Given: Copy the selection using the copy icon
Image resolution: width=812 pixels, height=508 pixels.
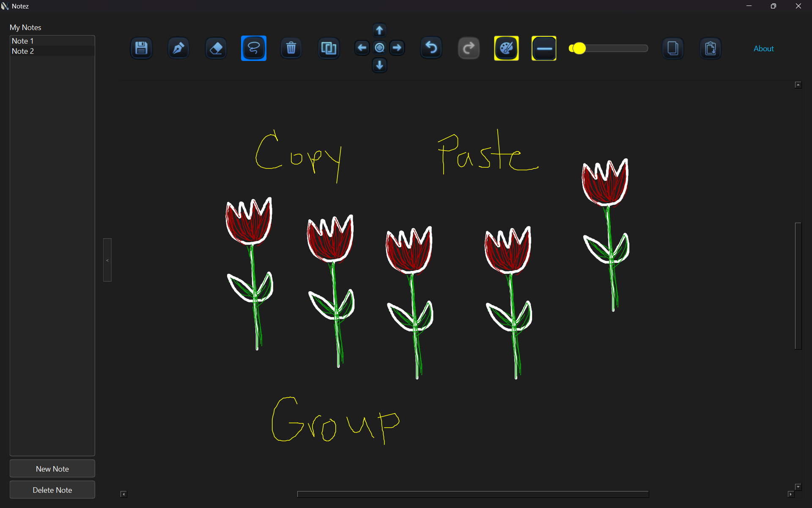Looking at the screenshot, I should click(x=672, y=48).
